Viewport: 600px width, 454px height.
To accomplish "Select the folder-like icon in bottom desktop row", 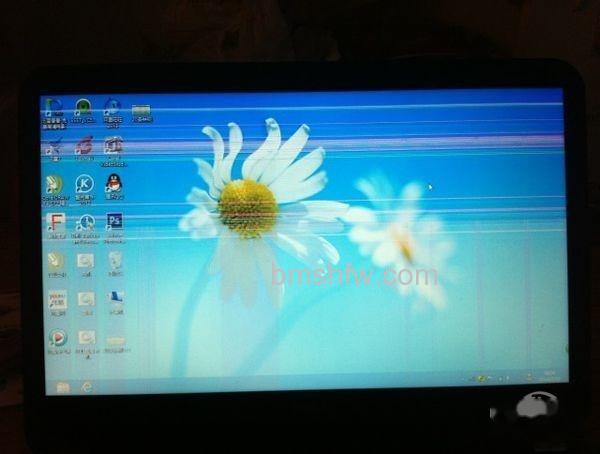I will coord(116,340).
